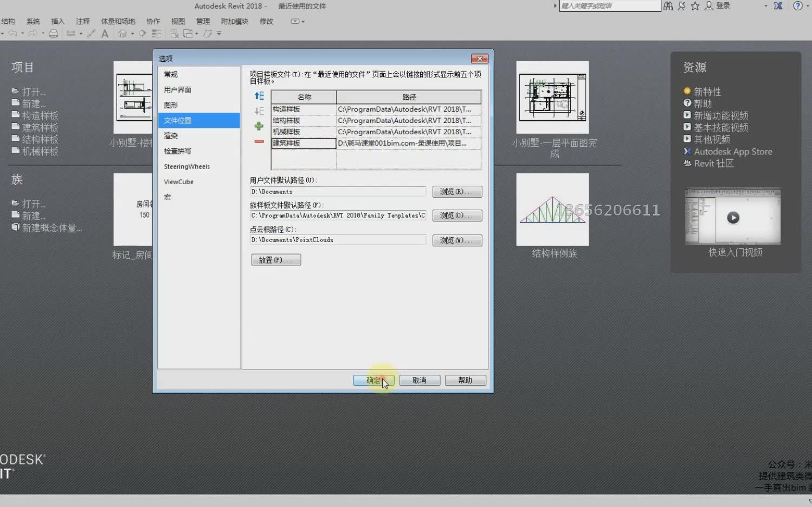Screen dimensions: 812x507
Task: Open the Default 3D View icon
Action: (x=123, y=34)
